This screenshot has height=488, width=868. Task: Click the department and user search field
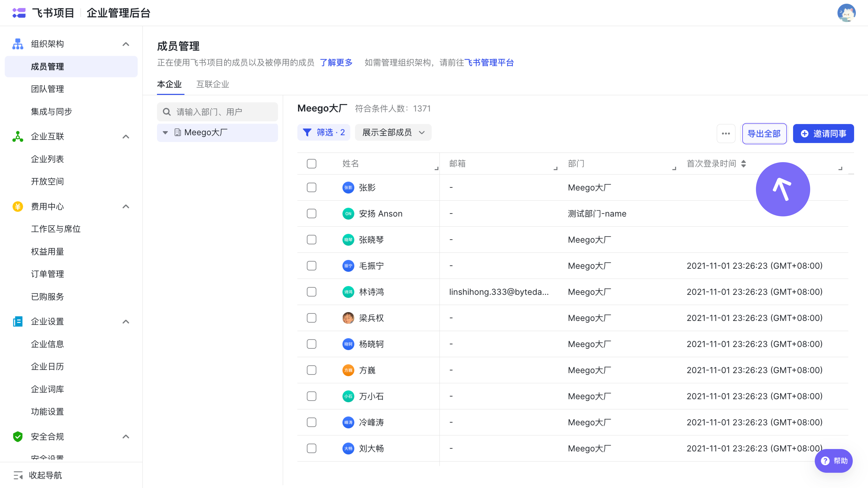tap(217, 112)
